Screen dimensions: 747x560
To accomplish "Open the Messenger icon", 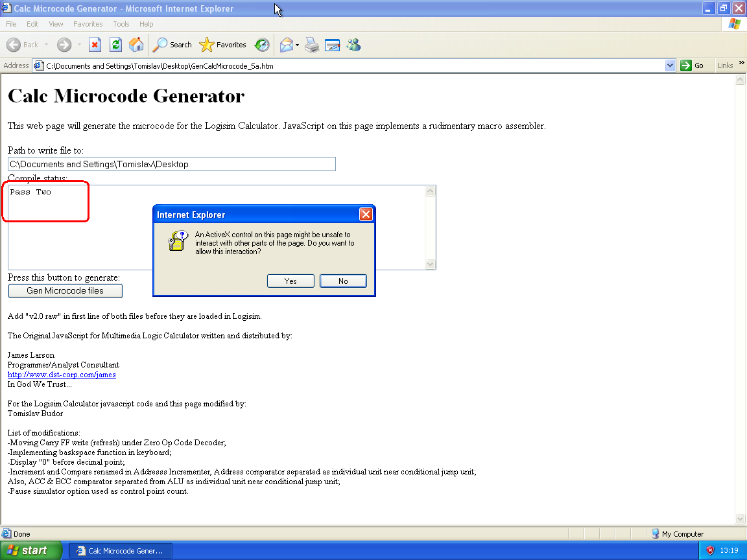I will [x=353, y=45].
